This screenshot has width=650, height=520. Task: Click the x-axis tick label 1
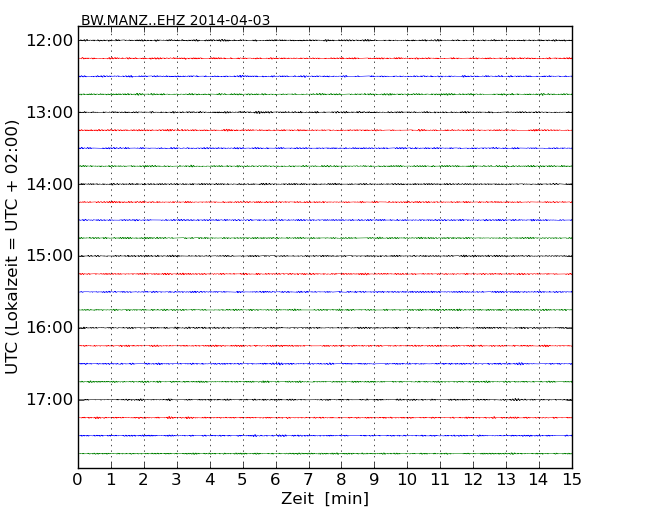click(x=111, y=480)
